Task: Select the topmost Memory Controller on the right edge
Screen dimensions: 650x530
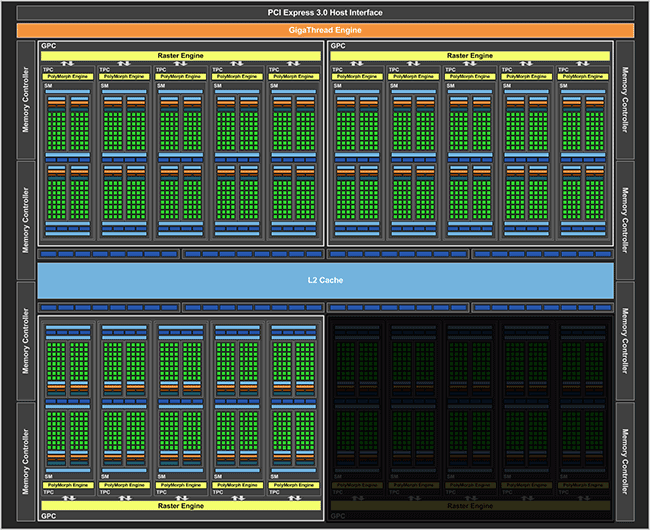Action: [x=625, y=100]
